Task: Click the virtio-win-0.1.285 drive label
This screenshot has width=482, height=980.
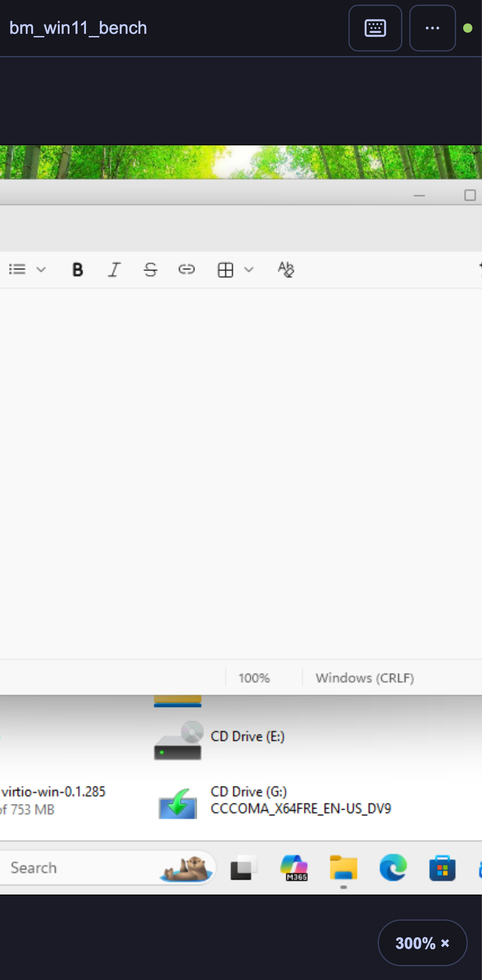Action: point(53,792)
